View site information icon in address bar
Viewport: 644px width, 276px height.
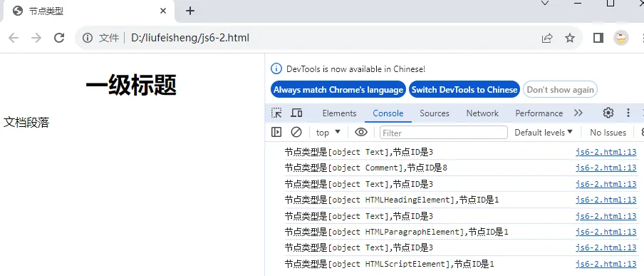click(x=88, y=39)
